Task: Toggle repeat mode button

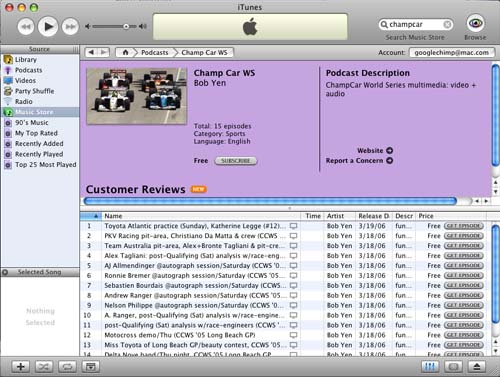Action: 67,367
